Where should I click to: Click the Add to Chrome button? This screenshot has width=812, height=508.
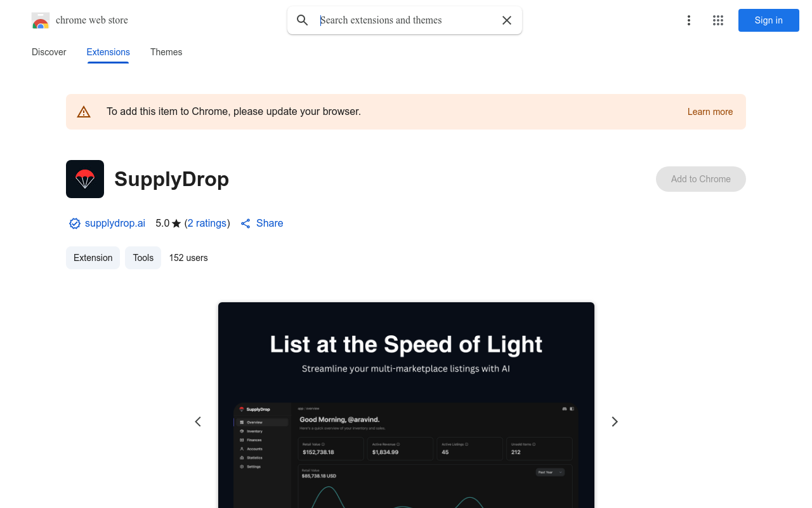point(700,179)
